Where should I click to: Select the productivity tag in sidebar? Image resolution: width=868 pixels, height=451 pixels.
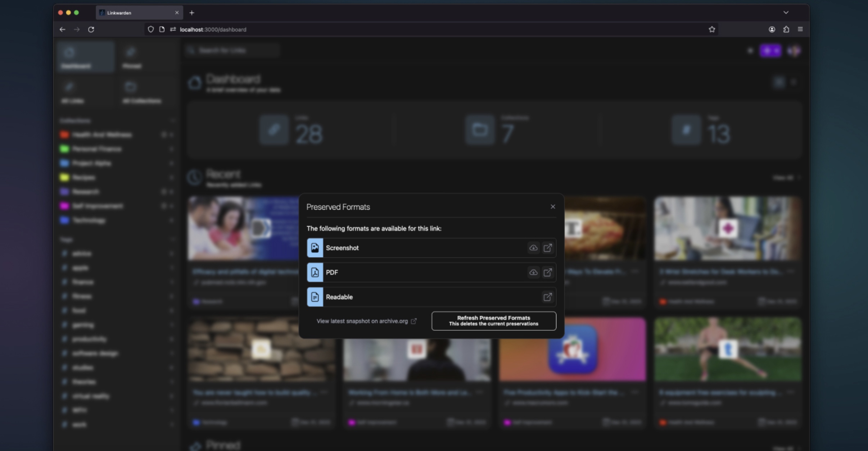pos(117,339)
